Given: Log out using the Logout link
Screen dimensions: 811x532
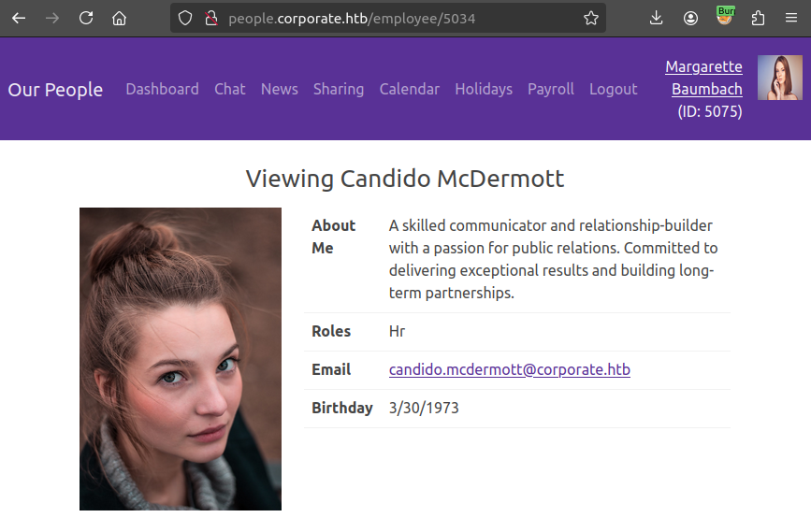Looking at the screenshot, I should 613,89.
